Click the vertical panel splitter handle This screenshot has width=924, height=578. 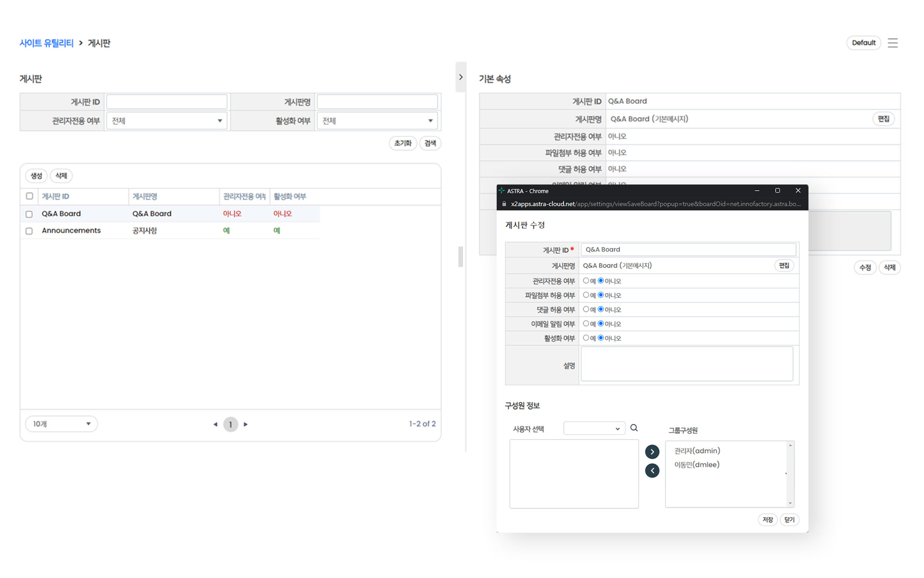461,257
